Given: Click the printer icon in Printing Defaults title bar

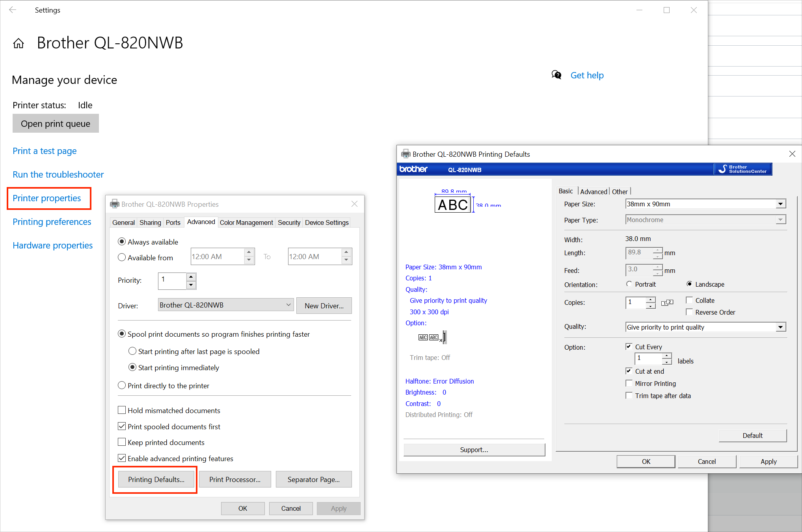Looking at the screenshot, I should pos(406,154).
